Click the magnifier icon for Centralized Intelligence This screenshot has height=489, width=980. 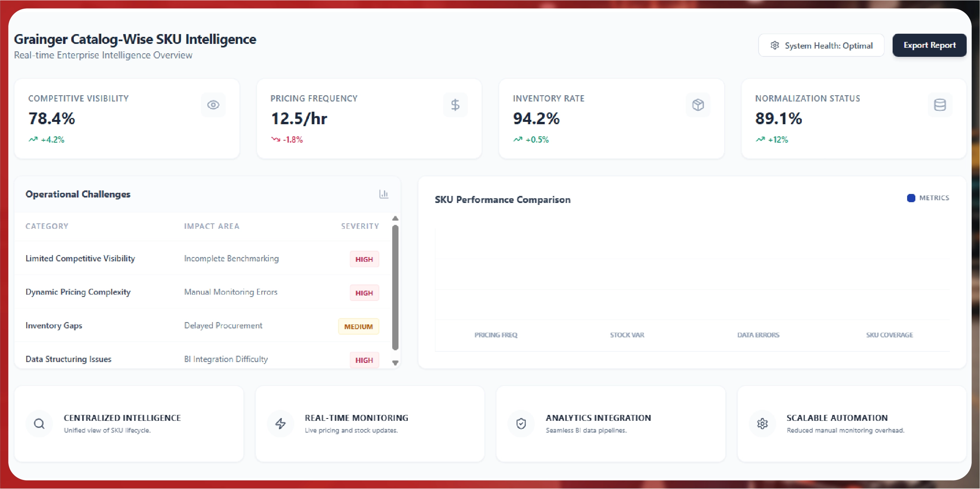[x=39, y=424]
